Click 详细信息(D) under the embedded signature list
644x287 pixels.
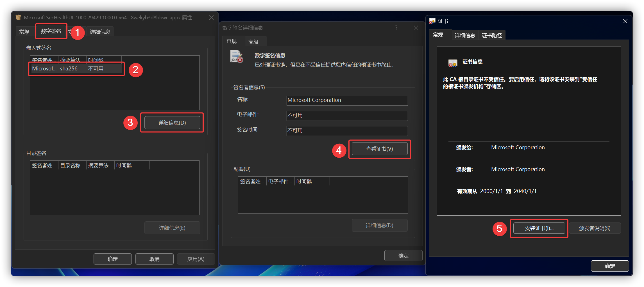pos(172,122)
